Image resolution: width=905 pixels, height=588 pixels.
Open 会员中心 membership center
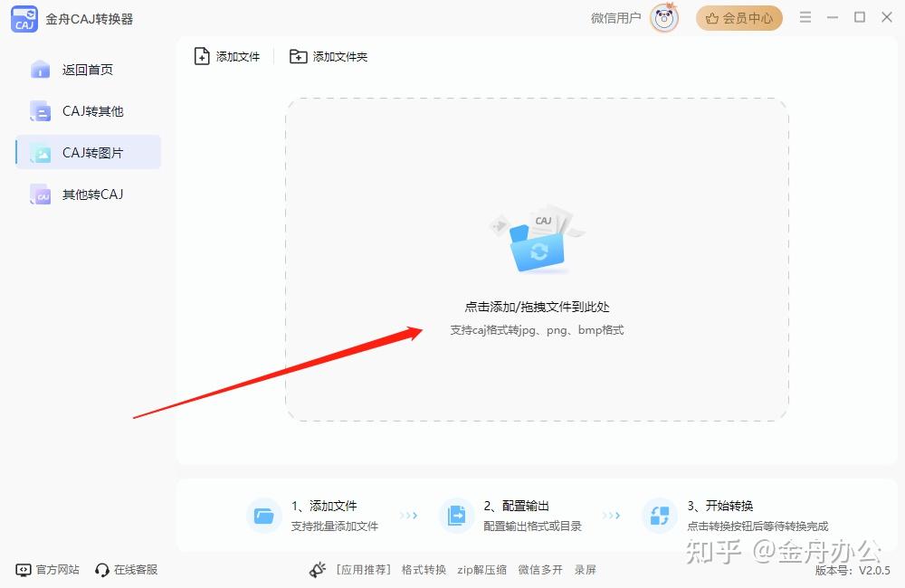(x=738, y=17)
